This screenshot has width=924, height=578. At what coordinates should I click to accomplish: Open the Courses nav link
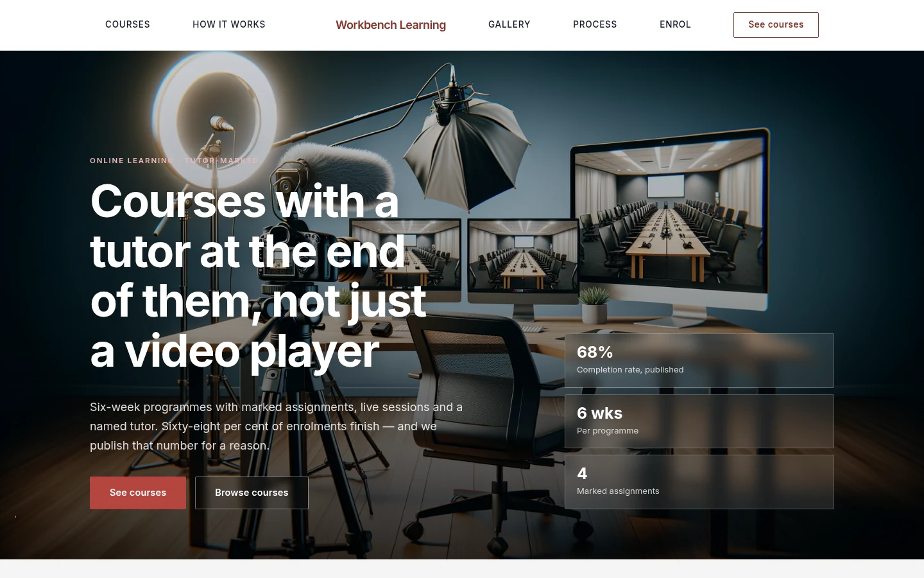[x=128, y=24]
